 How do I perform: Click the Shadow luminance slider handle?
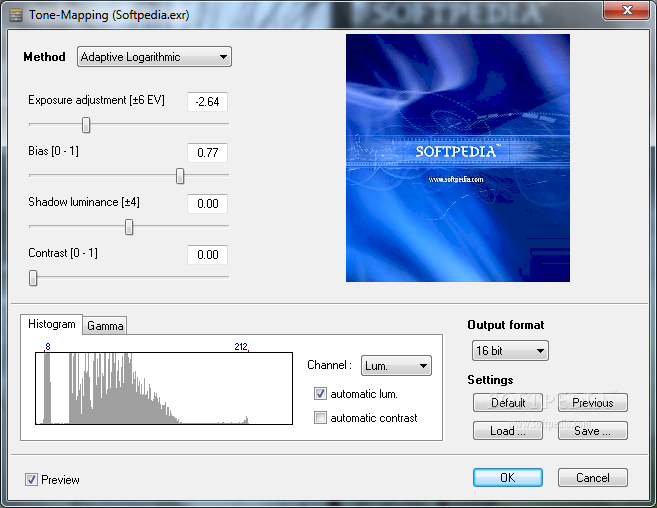129,227
